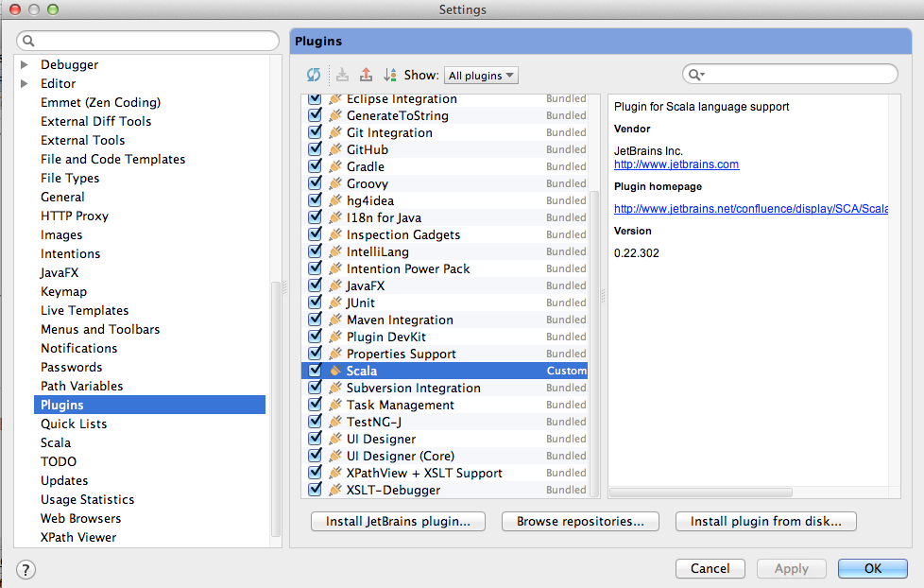Click the GitHub plugin icon

tap(335, 149)
